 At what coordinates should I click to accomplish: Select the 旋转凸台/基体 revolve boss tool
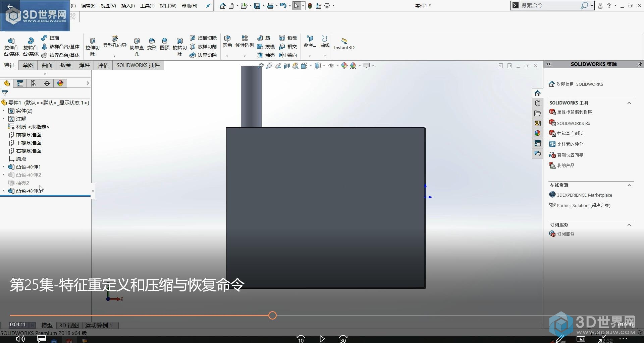[x=31, y=47]
